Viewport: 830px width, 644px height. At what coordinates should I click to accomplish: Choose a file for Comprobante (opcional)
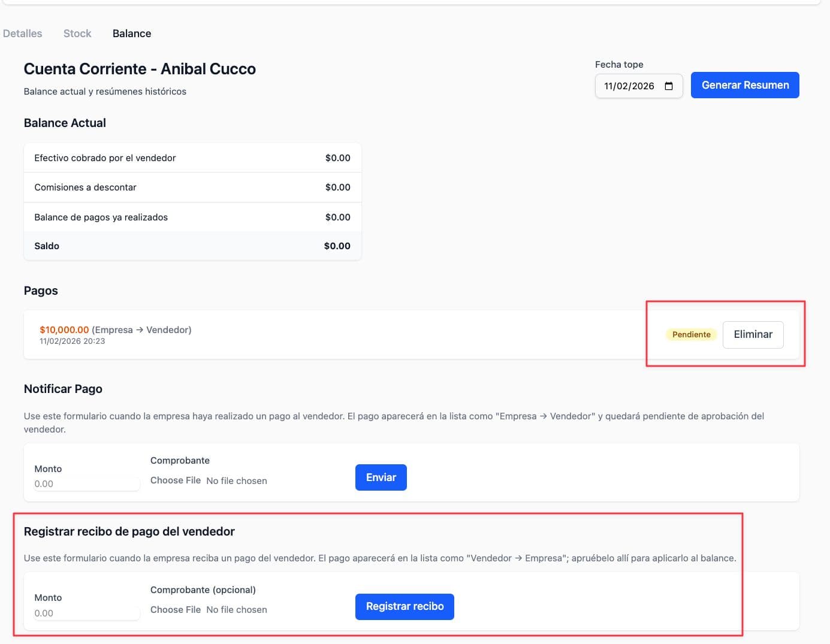(176, 609)
